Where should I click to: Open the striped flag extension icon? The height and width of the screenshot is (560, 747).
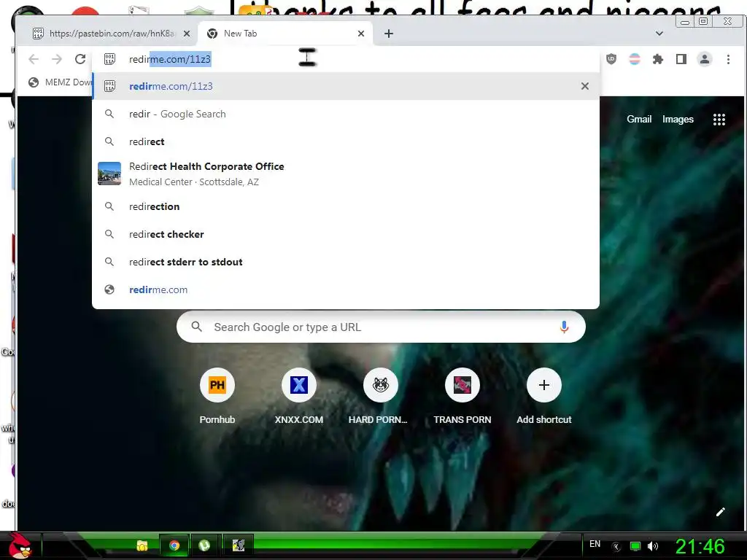tap(635, 59)
